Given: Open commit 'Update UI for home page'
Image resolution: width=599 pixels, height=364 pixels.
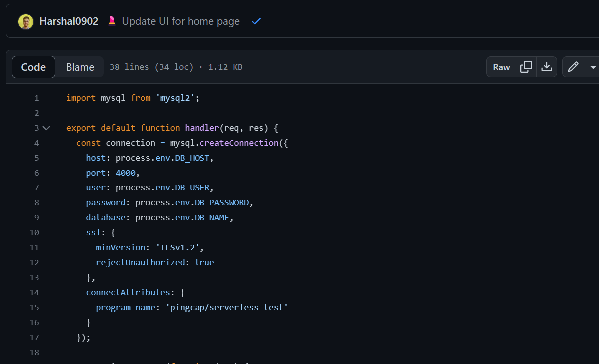Looking at the screenshot, I should point(181,21).
